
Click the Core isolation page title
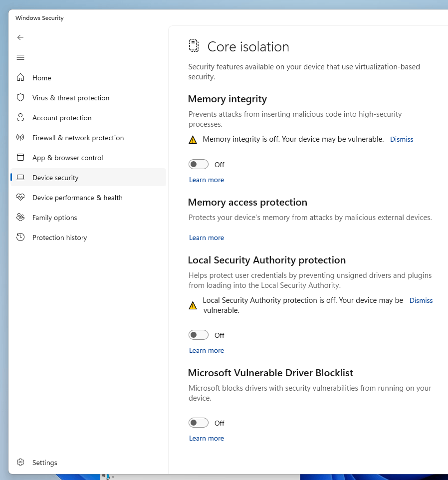[x=248, y=47]
